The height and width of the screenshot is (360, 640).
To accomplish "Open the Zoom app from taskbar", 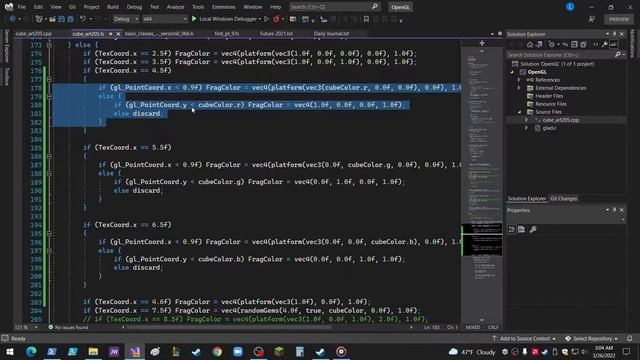I will (238, 351).
